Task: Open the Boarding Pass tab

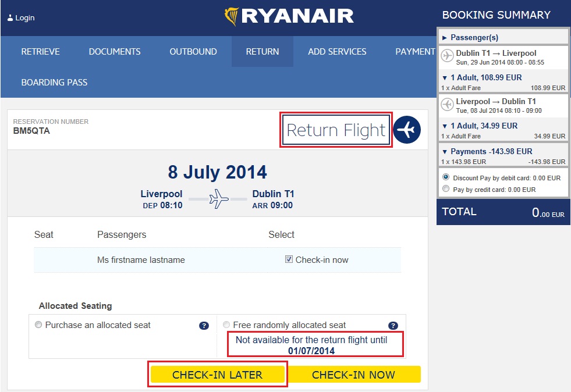Action: pos(54,83)
